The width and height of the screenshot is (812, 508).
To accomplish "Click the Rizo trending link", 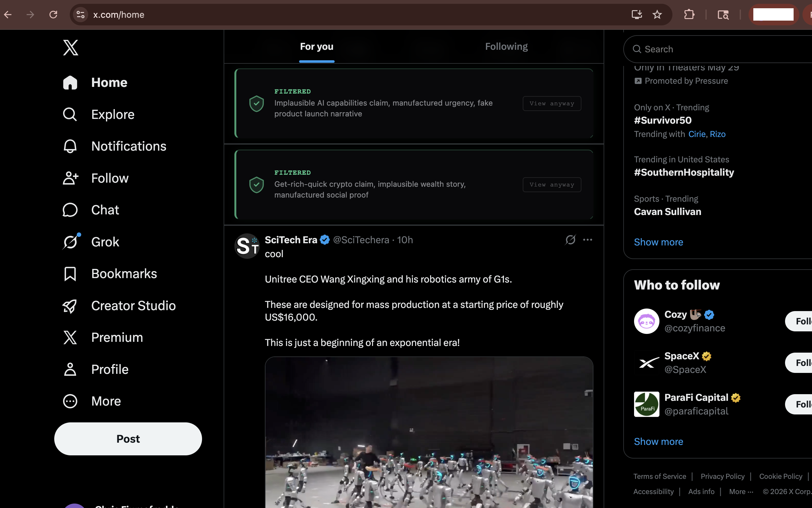I will [717, 134].
